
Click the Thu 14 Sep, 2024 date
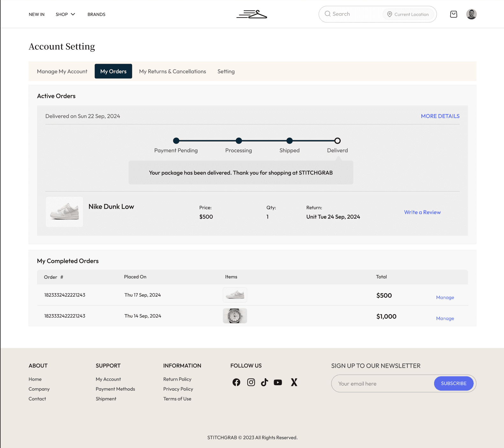coord(143,316)
